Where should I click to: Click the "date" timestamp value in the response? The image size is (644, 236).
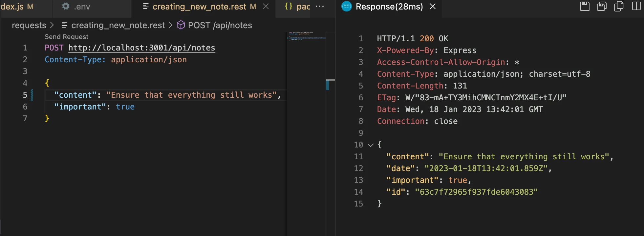(x=486, y=168)
